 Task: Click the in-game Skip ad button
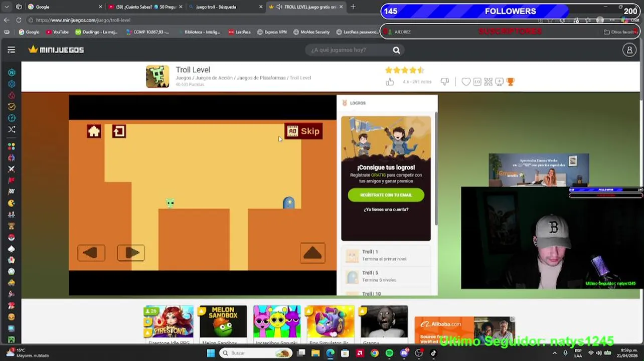[303, 131]
